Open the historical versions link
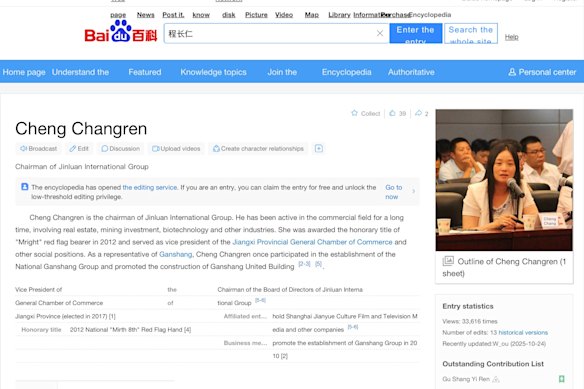The height and width of the screenshot is (389, 584). 523,332
